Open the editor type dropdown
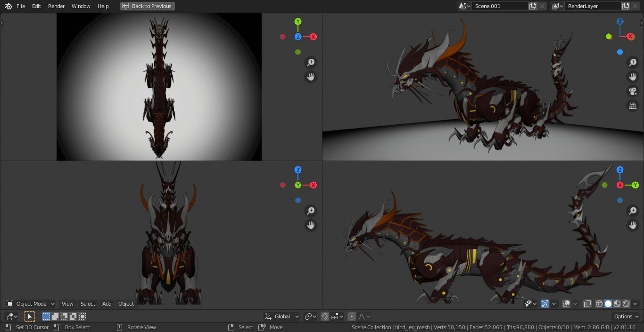 click(11, 316)
